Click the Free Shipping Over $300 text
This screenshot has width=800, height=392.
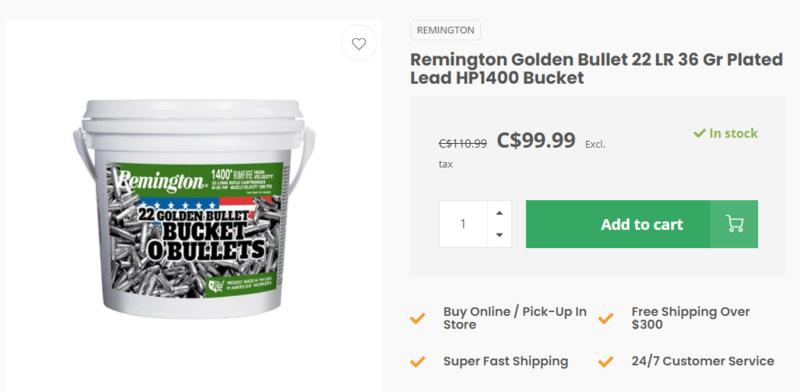690,318
